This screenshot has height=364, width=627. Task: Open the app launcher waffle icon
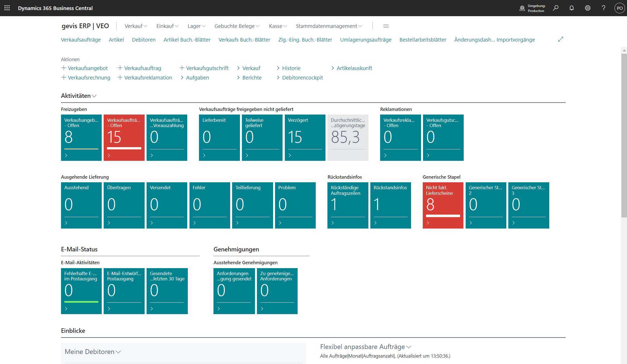click(7, 8)
